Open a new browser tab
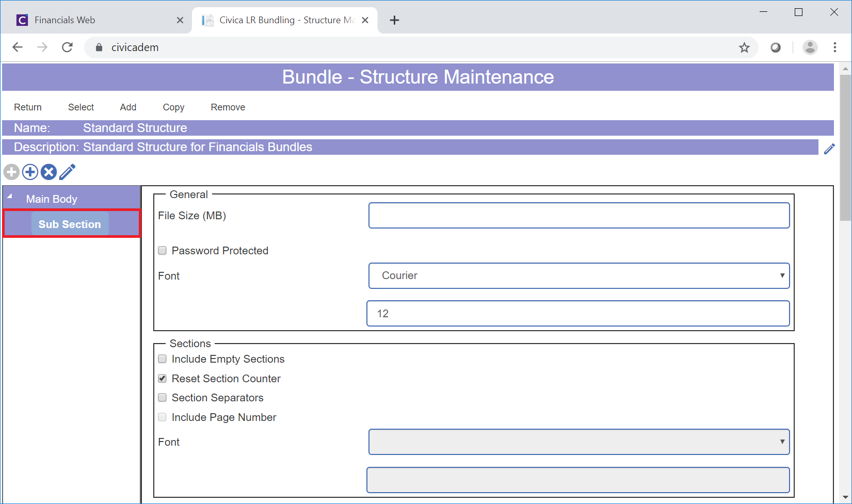 tap(394, 20)
